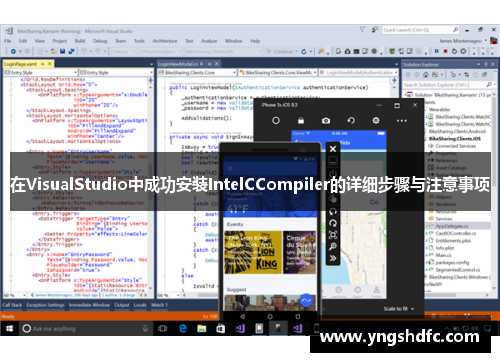Open the File menu

point(8,41)
